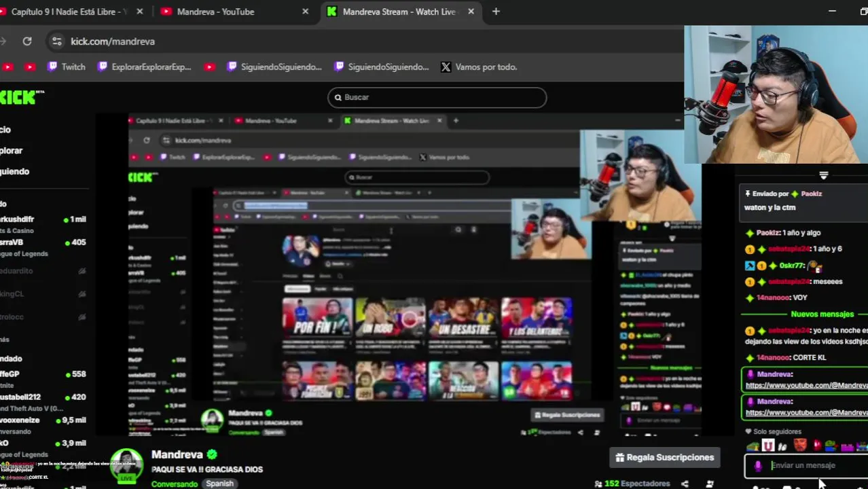Open the Conversando category link
Screen dimensions: 868x489
pyautogui.click(x=175, y=484)
